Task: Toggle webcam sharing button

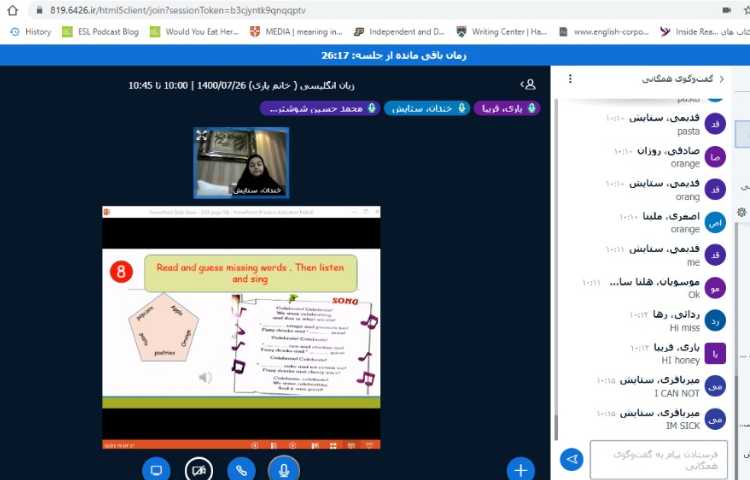Action: (198, 468)
